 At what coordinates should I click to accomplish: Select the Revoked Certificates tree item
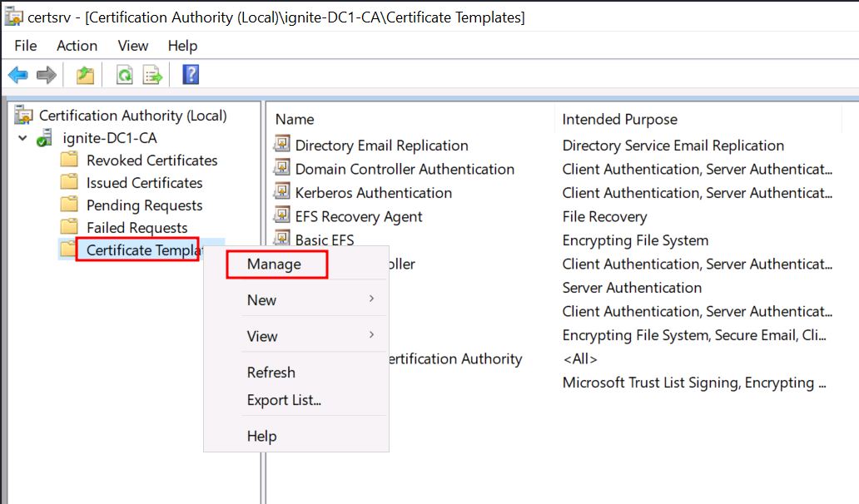151,161
